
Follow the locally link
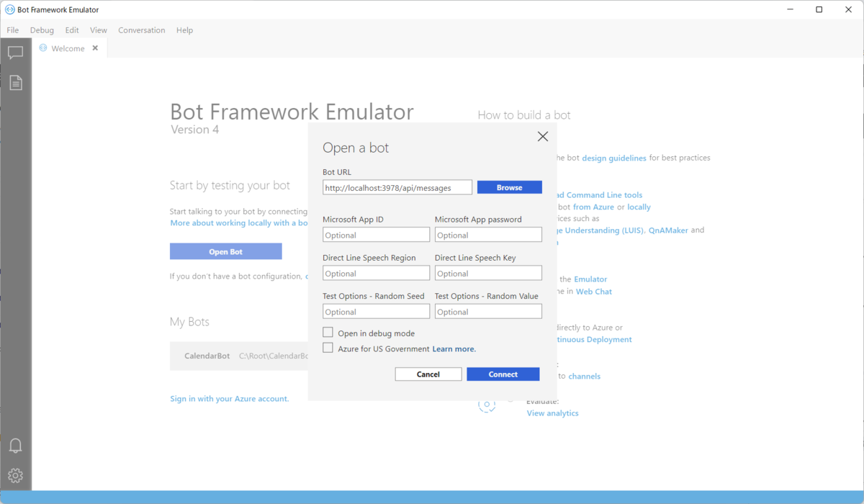point(639,207)
